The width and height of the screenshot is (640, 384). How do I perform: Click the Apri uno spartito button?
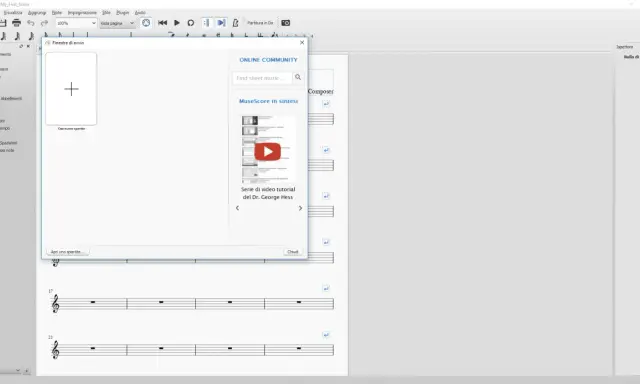67,252
